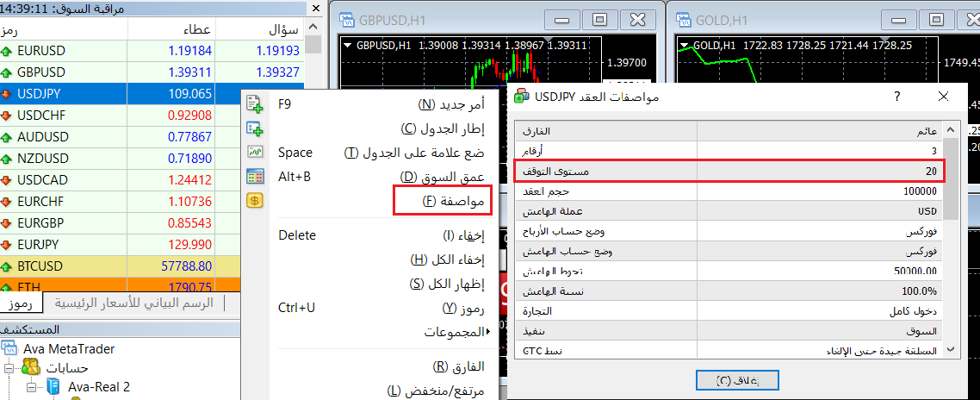Screen dimensions: 980x400
Task: Click the specification list scrollbar down arrow
Action: (951, 349)
